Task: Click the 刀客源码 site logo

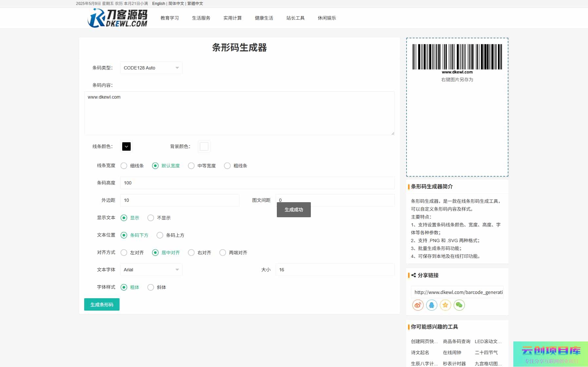Action: click(118, 18)
